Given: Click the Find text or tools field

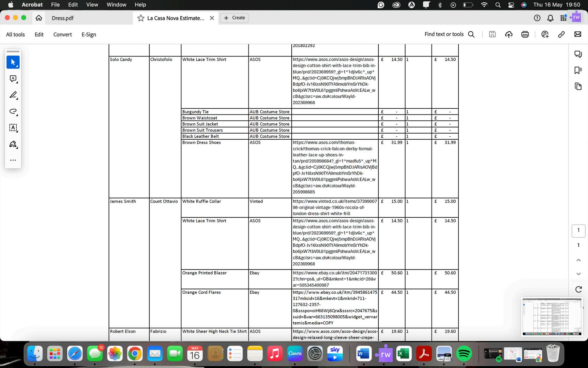Looking at the screenshot, I should point(444,34).
